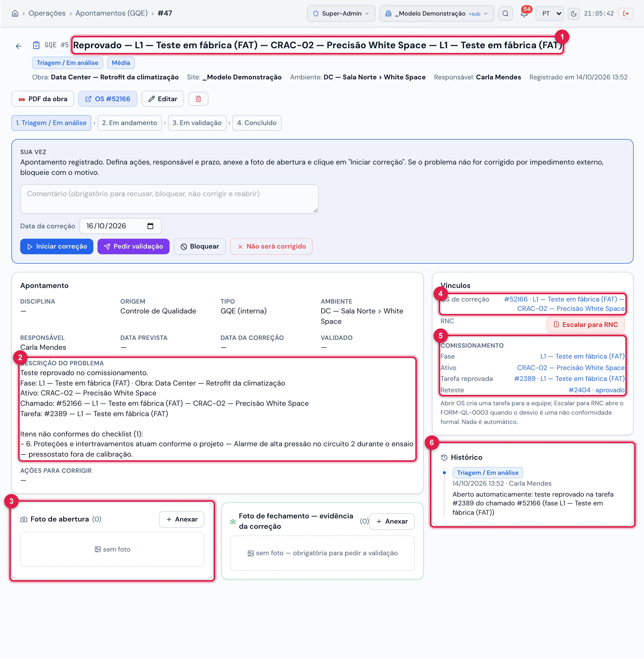Viewport: 644px width, 659px height.
Task: Attach a photo via Foto de abertura Anexar
Action: point(182,519)
